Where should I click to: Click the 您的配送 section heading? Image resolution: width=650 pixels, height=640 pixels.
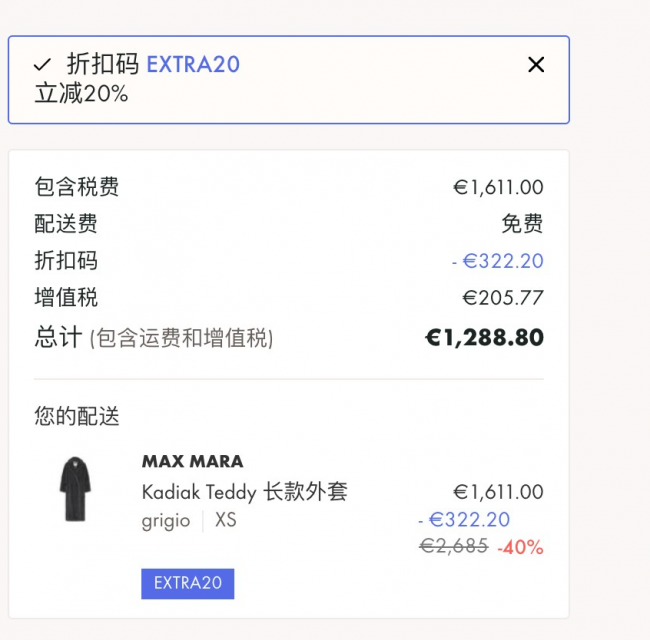tap(77, 416)
